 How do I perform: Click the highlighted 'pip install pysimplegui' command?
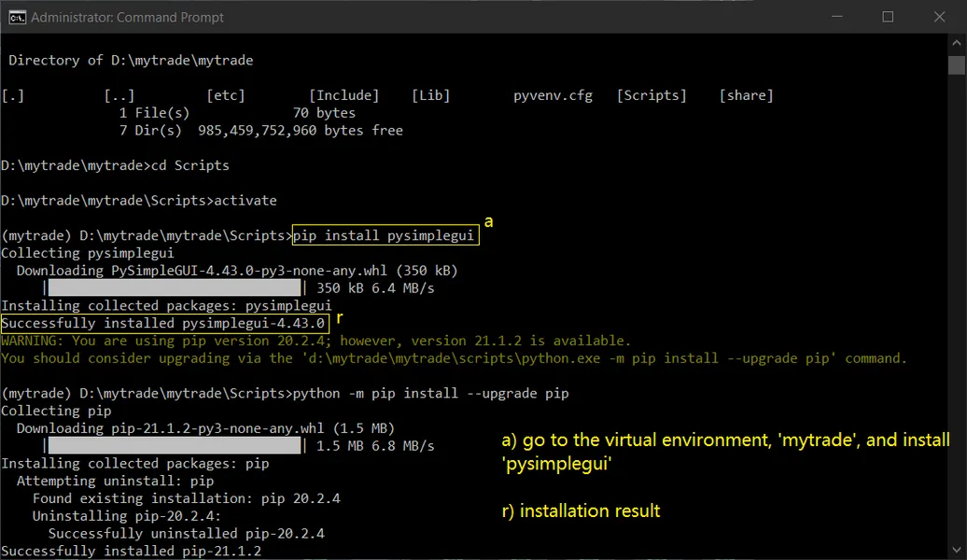(385, 234)
